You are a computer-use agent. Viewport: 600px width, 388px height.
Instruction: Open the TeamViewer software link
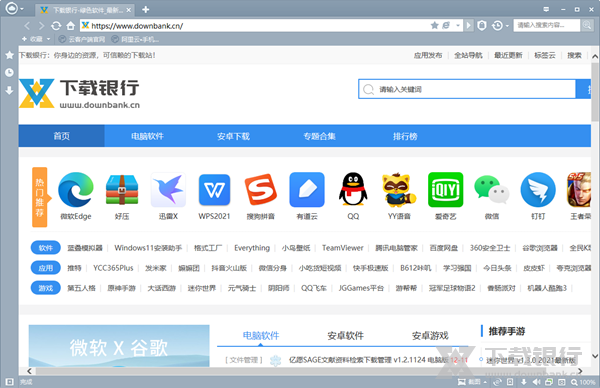[342, 248]
